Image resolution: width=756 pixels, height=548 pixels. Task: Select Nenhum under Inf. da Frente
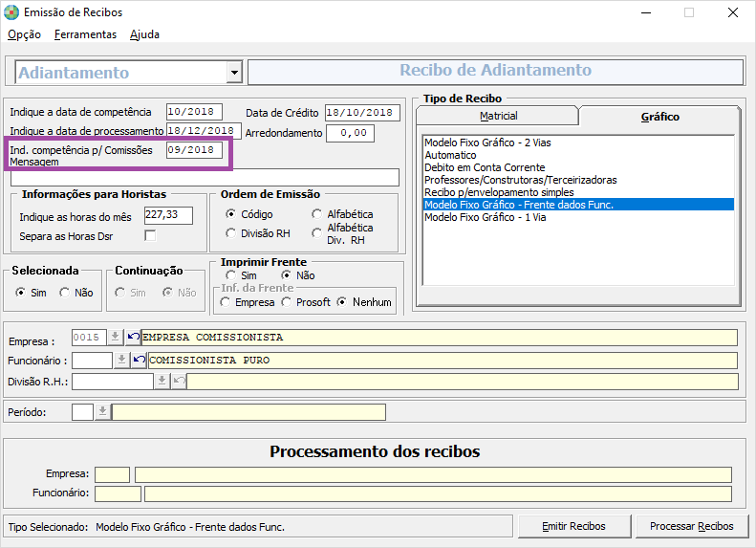(342, 302)
